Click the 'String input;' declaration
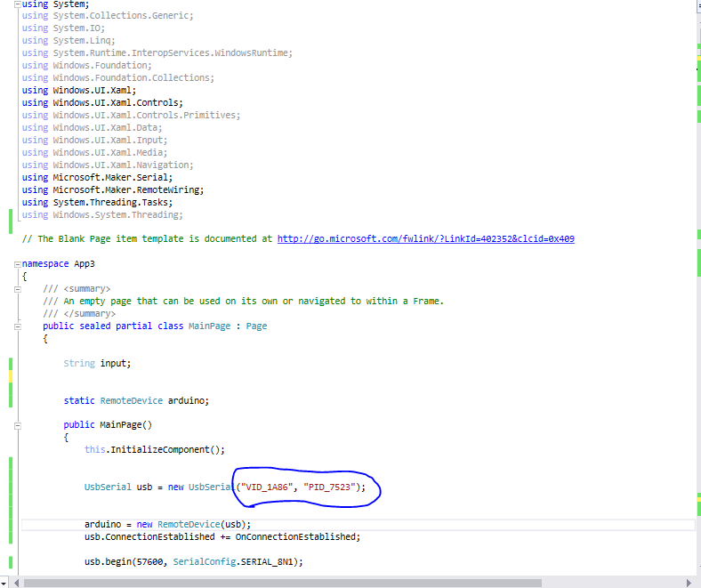 pos(97,364)
